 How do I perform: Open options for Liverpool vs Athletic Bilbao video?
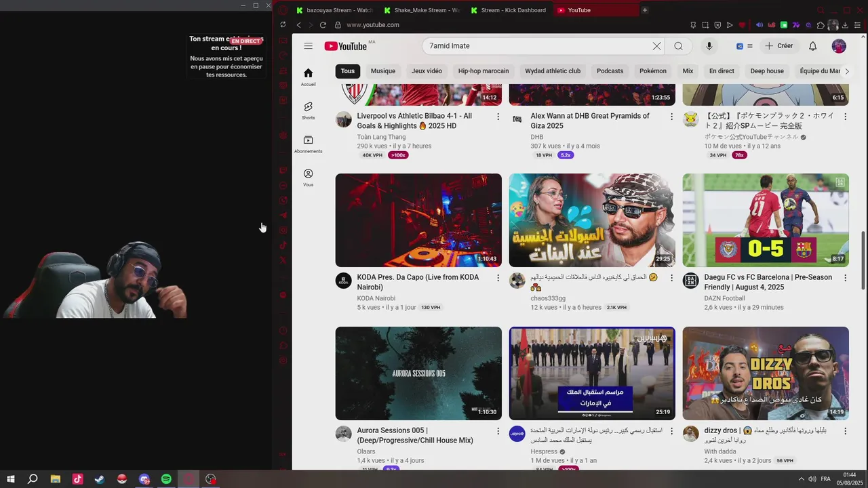pyautogui.click(x=498, y=117)
